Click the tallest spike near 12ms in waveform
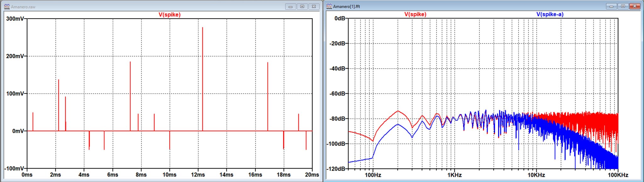The width and height of the screenshot is (644, 182). coord(203,79)
